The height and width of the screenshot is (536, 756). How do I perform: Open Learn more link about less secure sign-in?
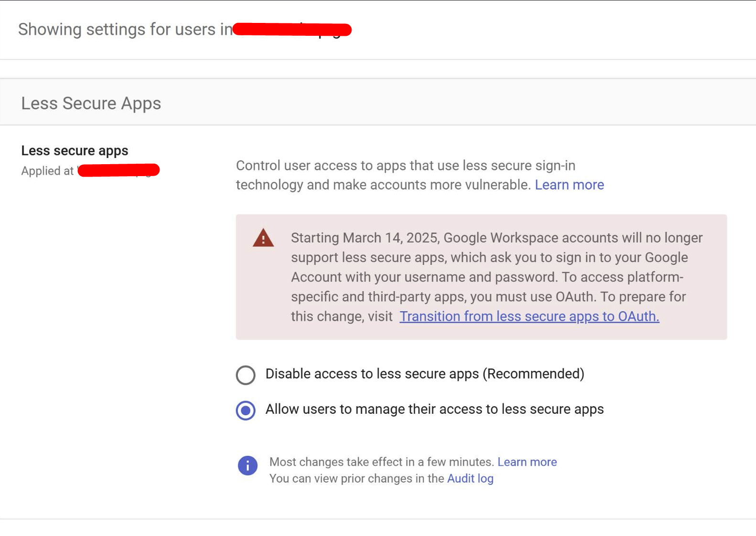point(569,185)
